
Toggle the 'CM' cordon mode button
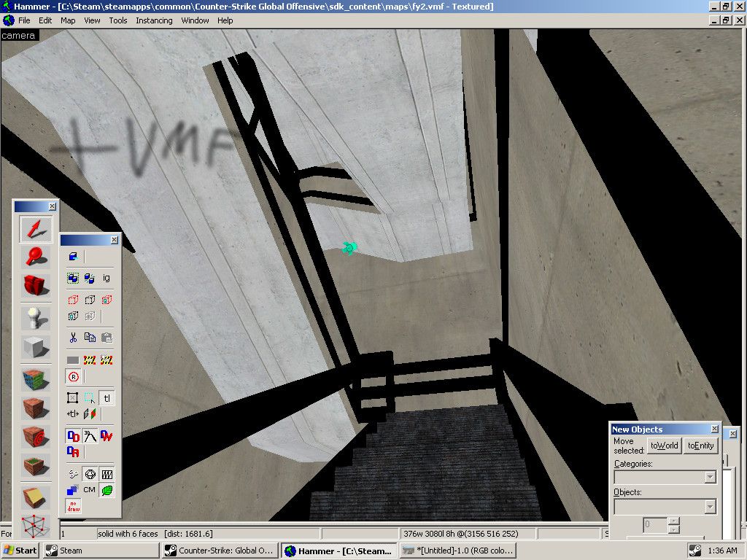coord(89,489)
